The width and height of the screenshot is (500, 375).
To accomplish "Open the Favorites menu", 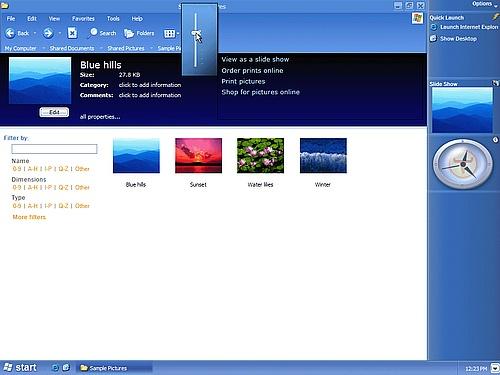I will 83,19.
